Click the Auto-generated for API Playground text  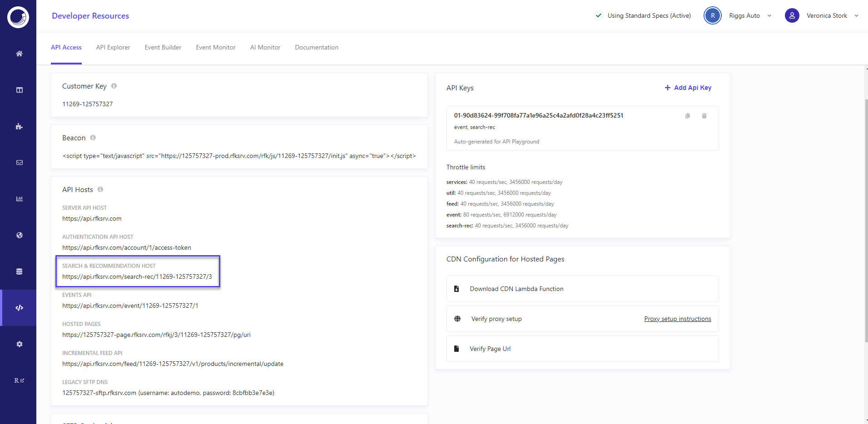(x=496, y=142)
